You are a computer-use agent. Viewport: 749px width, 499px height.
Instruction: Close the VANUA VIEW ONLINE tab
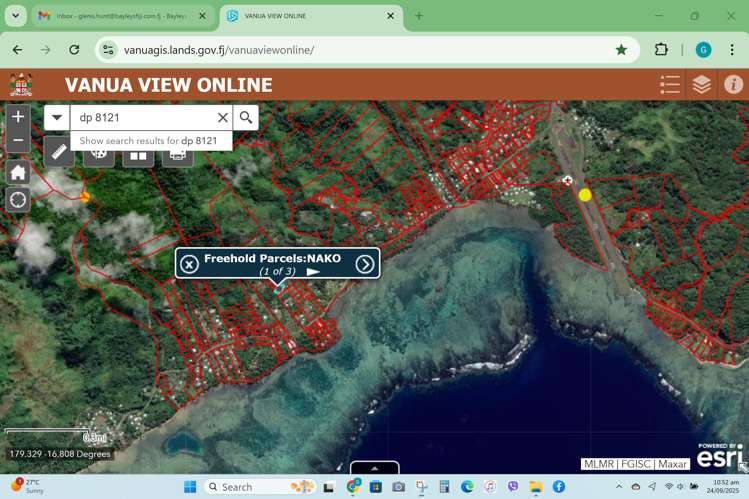[x=390, y=16]
